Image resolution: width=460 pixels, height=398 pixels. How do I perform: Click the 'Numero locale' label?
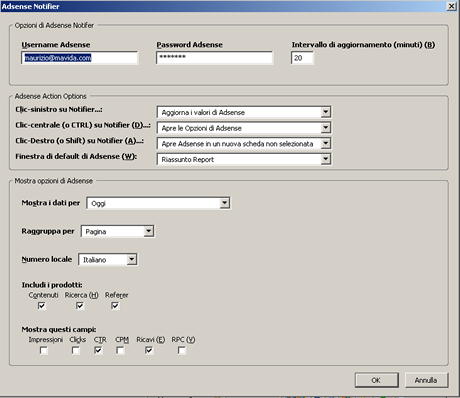(47, 259)
